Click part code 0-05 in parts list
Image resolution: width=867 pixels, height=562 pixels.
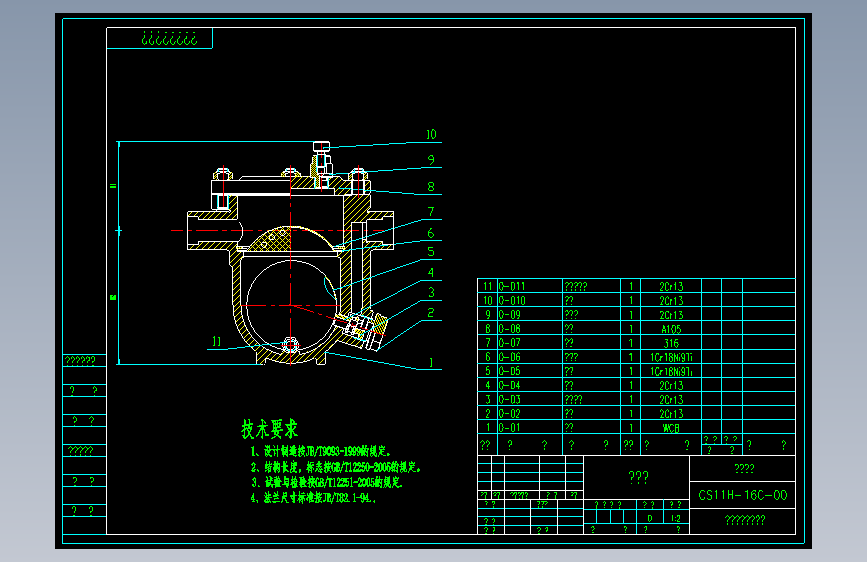click(x=510, y=371)
